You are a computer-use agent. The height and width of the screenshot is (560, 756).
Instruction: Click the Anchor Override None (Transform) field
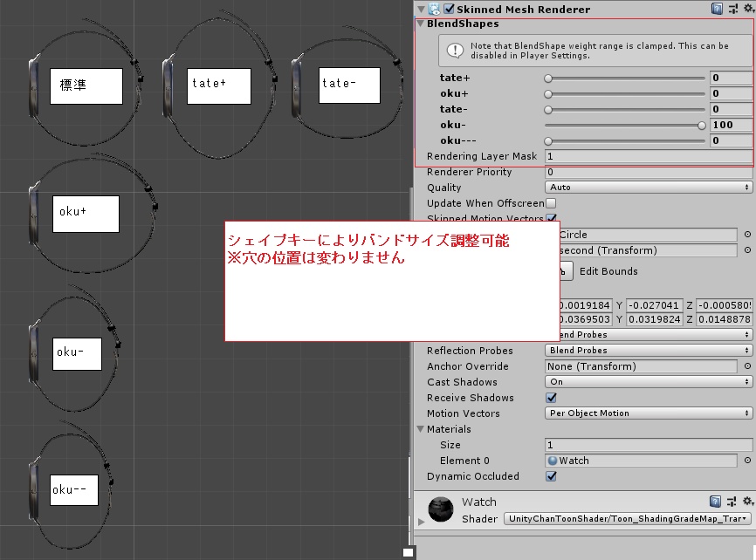click(641, 366)
